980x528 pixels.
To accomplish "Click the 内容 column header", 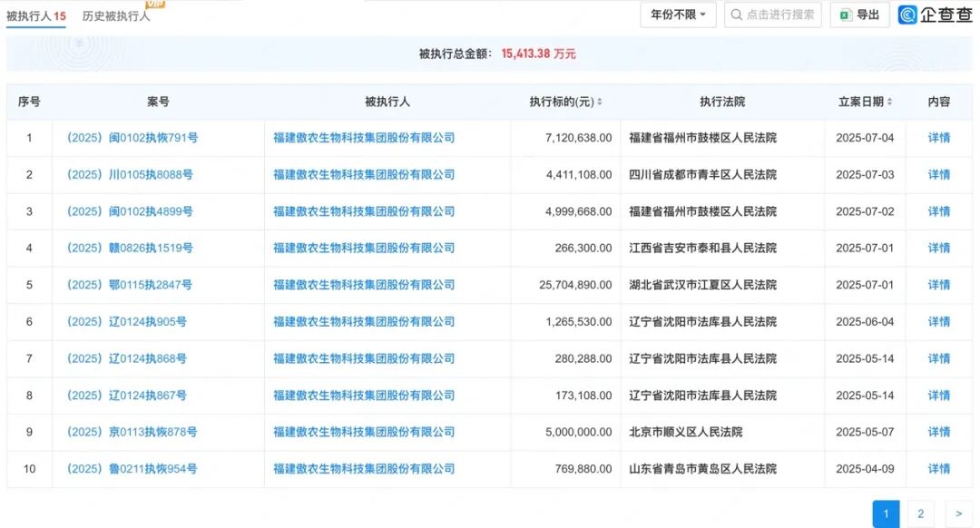I will pos(939,102).
